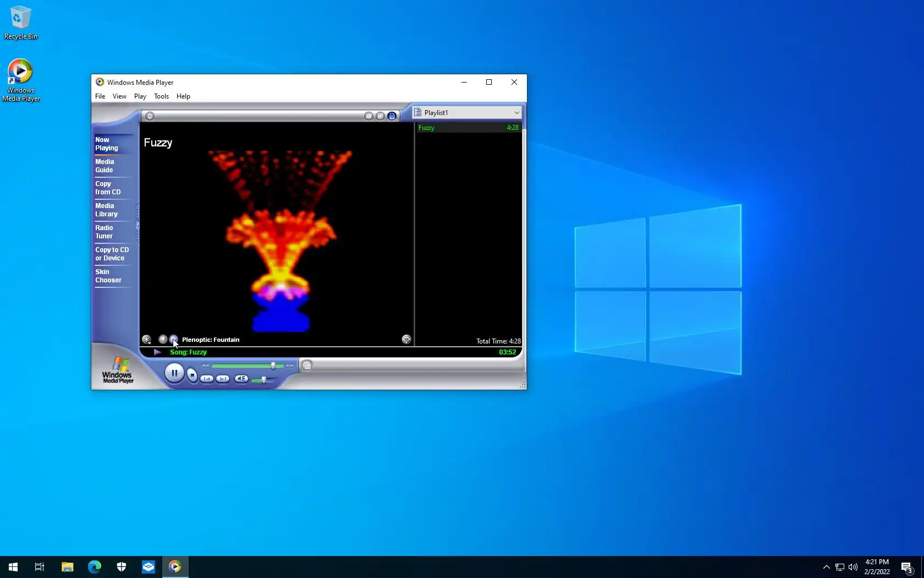The width and height of the screenshot is (924, 578).
Task: Click the Song: Fuzzy status text
Action: pyautogui.click(x=188, y=352)
